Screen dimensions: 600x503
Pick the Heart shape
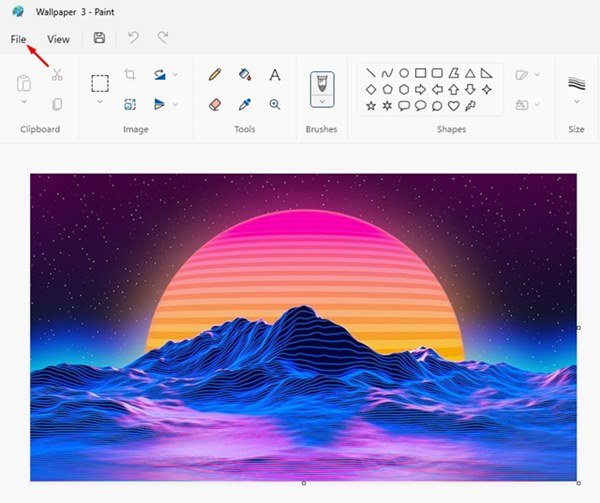[x=454, y=106]
